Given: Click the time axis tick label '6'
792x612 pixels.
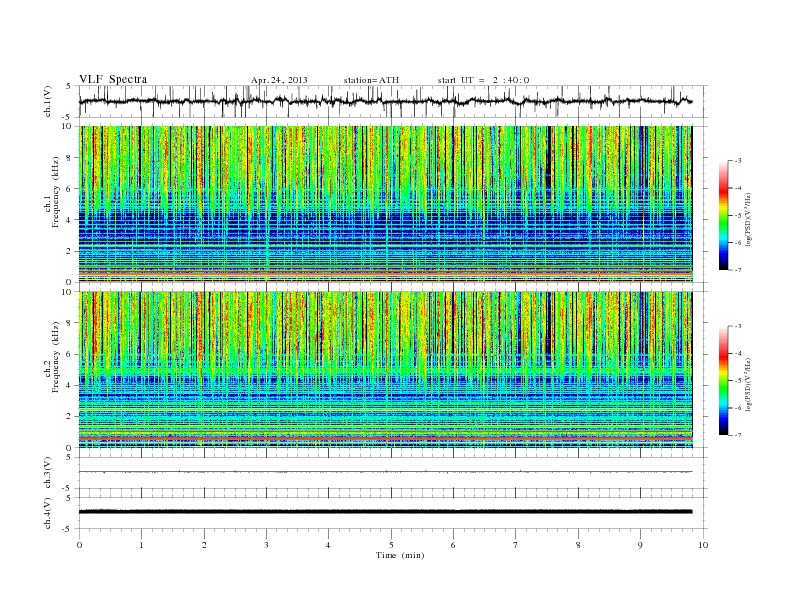Looking at the screenshot, I should (453, 545).
